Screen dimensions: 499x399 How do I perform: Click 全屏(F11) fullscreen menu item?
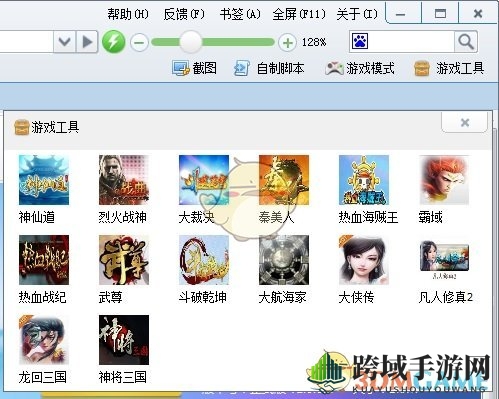(299, 14)
